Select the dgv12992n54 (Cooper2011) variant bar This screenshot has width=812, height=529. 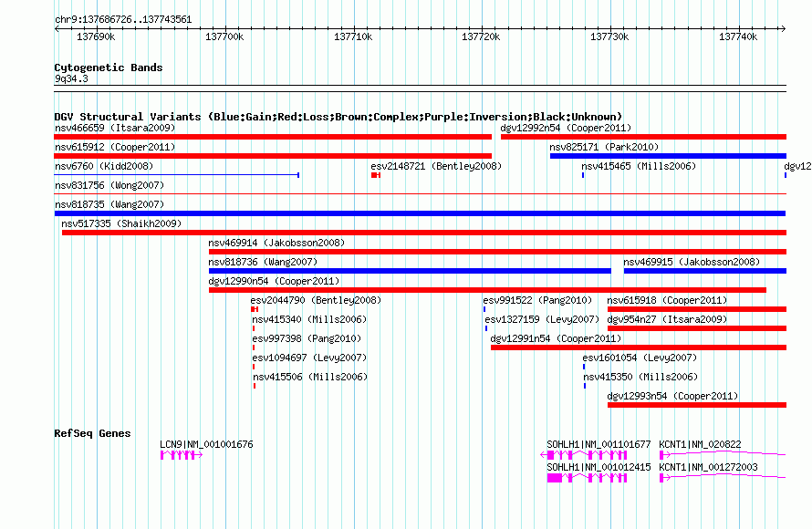tap(644, 137)
